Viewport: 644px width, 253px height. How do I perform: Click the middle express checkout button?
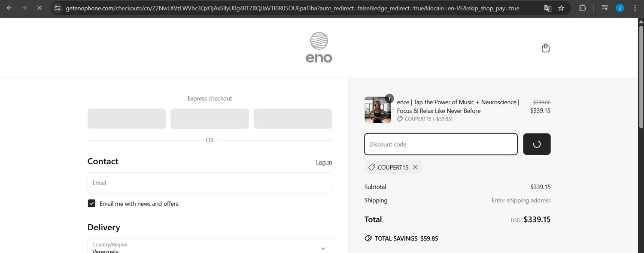coord(210,118)
